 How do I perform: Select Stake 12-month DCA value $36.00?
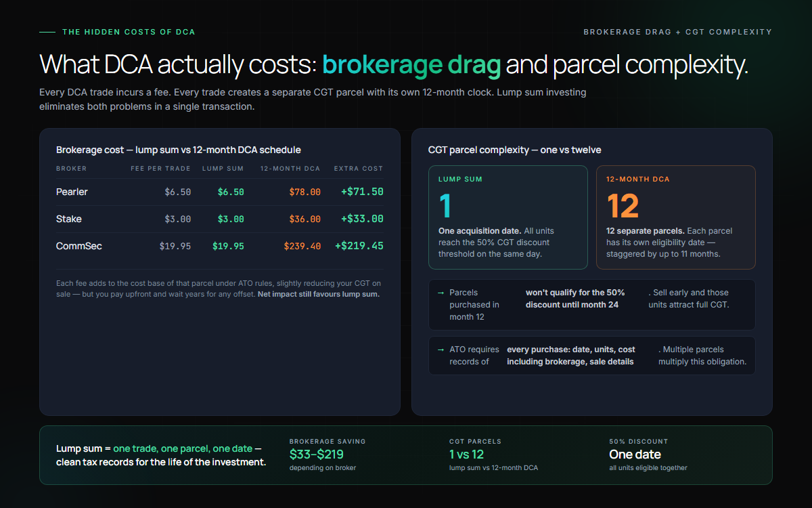304,219
